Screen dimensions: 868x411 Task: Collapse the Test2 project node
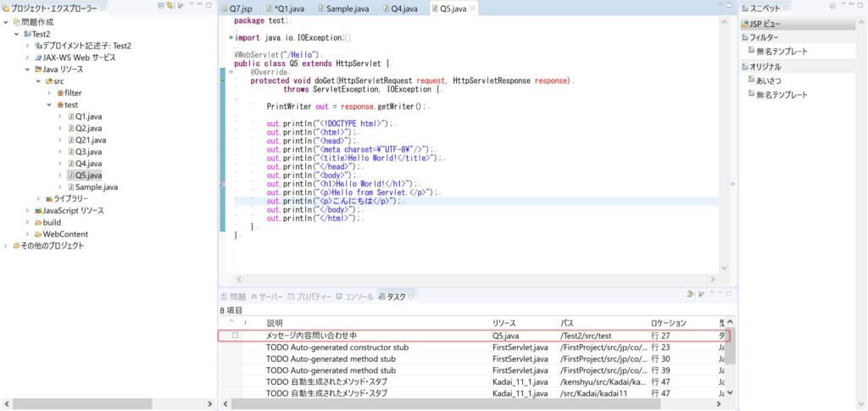17,34
